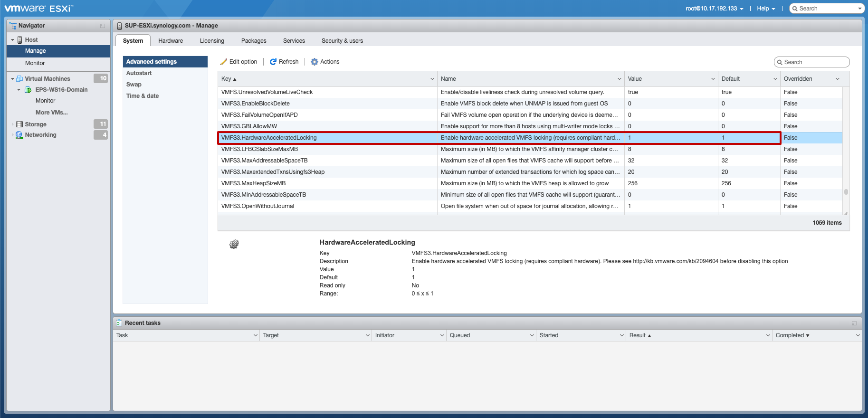
Task: Click the Virtual Machines count badge 10
Action: (101, 78)
